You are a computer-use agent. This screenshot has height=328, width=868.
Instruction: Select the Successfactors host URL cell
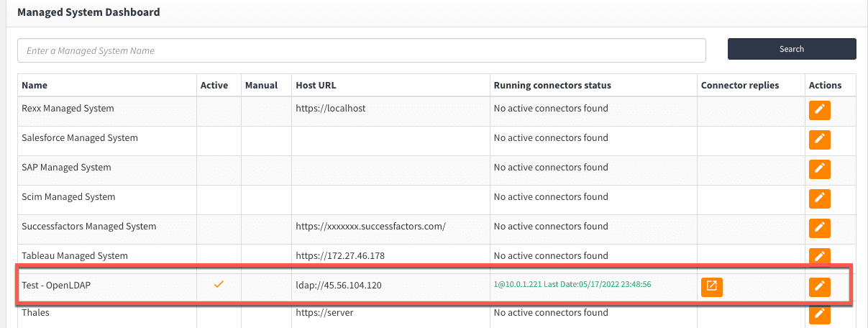point(370,227)
